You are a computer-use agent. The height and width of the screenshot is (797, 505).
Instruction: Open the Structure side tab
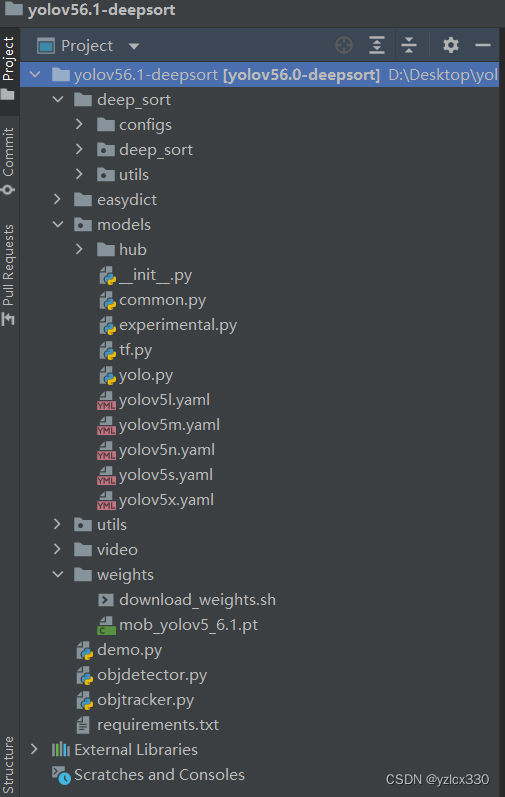click(x=8, y=764)
